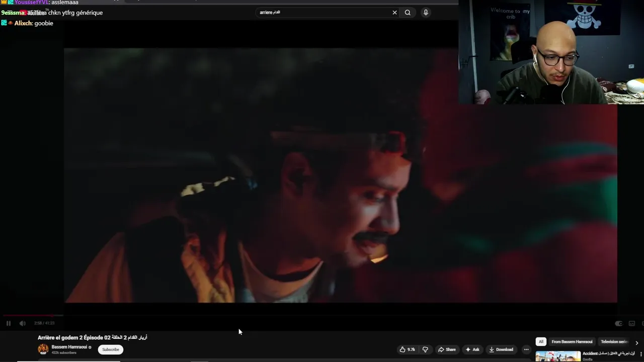Download the video
Image resolution: width=644 pixels, height=362 pixels.
tap(501, 349)
